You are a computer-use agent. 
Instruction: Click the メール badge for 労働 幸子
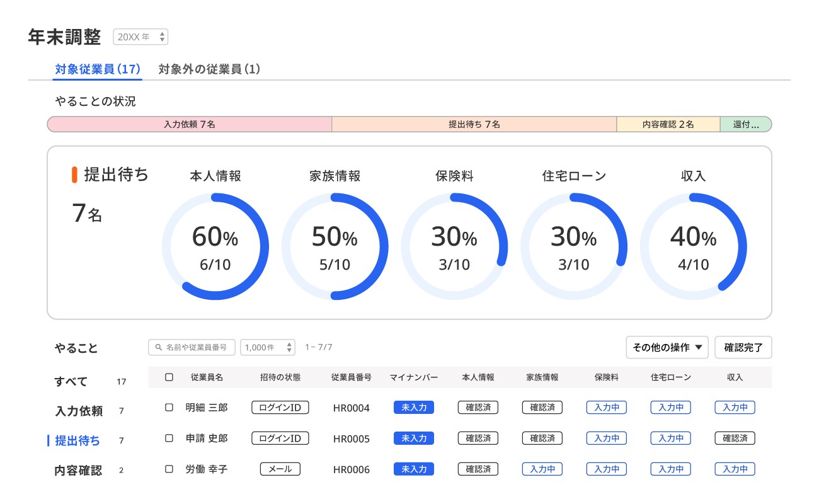click(x=280, y=469)
